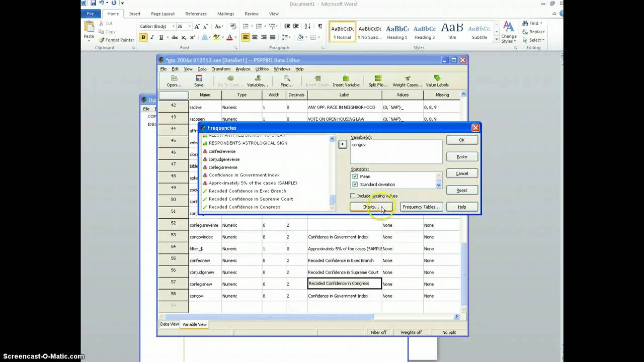644x362 pixels.
Task: Open the Page Layout tab
Action: [x=163, y=14]
